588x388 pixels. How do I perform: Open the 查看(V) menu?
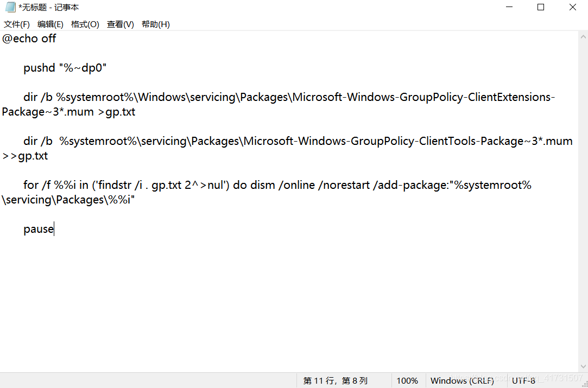pyautogui.click(x=120, y=24)
